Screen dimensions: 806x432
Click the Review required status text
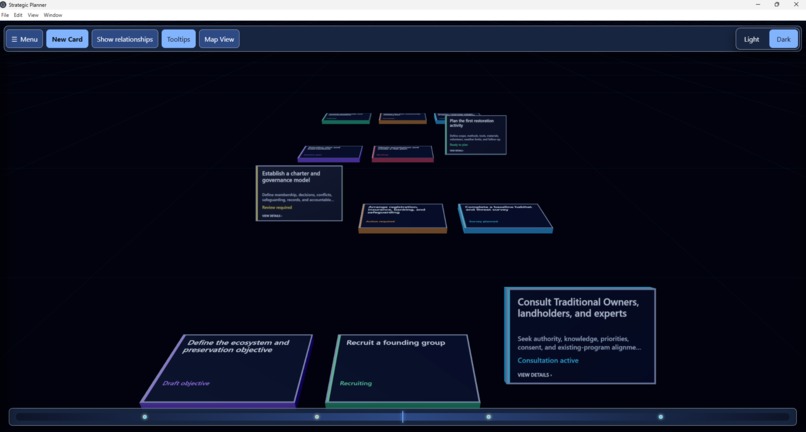(x=277, y=208)
